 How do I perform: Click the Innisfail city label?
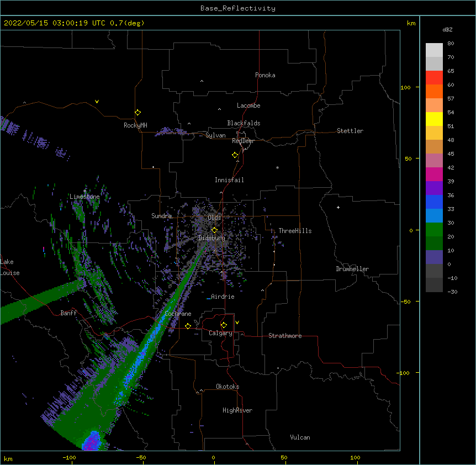(229, 180)
